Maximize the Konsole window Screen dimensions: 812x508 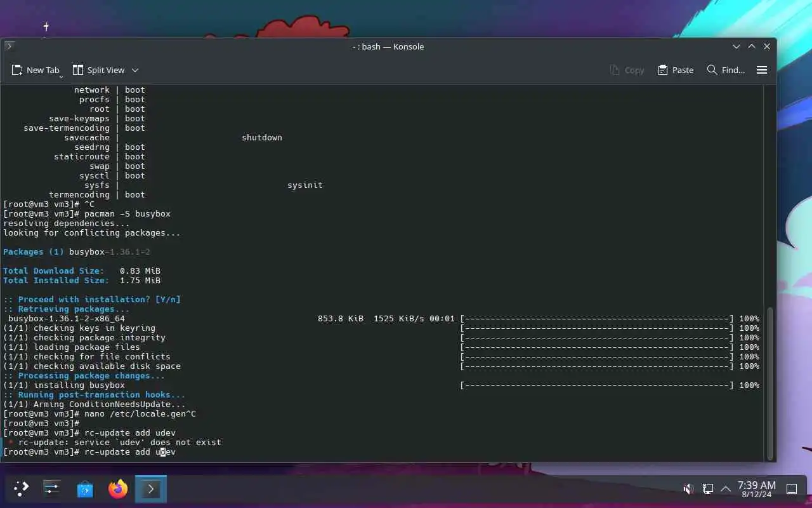pyautogui.click(x=752, y=46)
